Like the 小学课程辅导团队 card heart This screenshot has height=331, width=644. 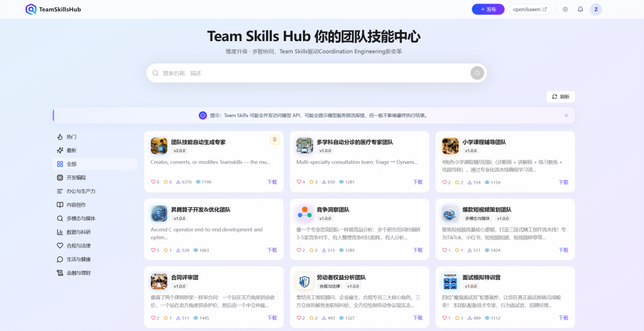[x=444, y=182]
